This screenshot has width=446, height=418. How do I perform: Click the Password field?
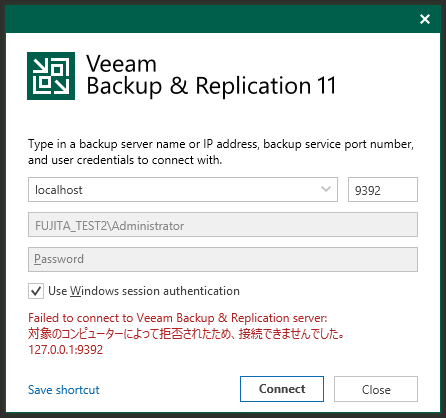tap(223, 259)
